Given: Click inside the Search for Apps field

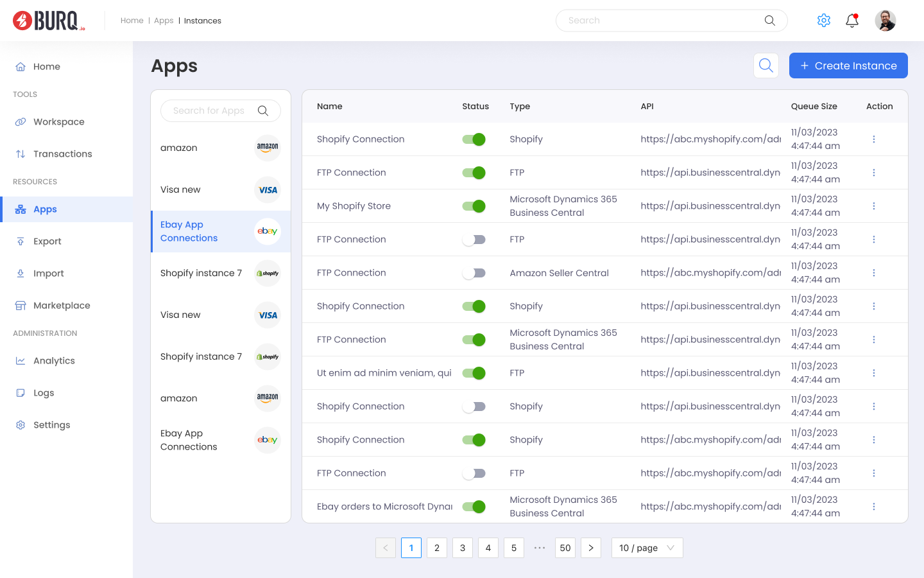Looking at the screenshot, I should (212, 110).
